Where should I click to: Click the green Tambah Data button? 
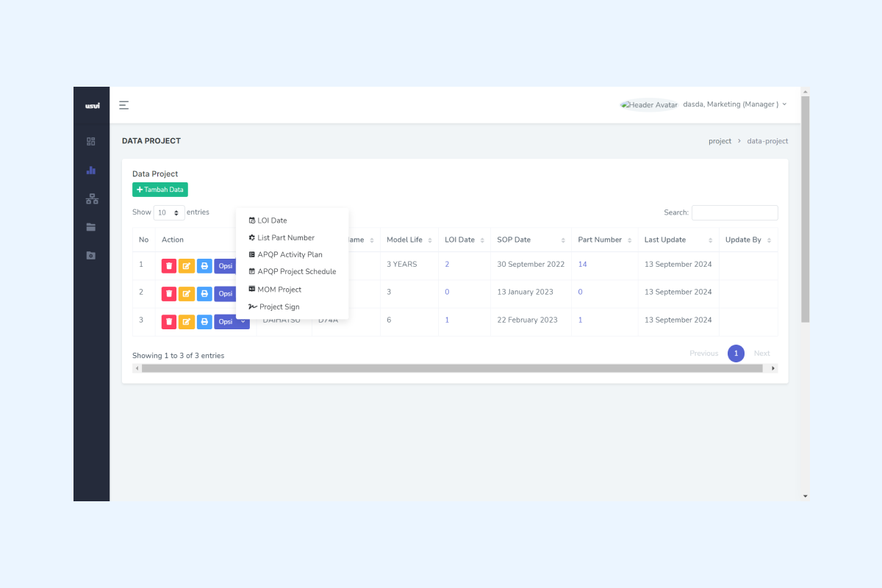tap(160, 190)
